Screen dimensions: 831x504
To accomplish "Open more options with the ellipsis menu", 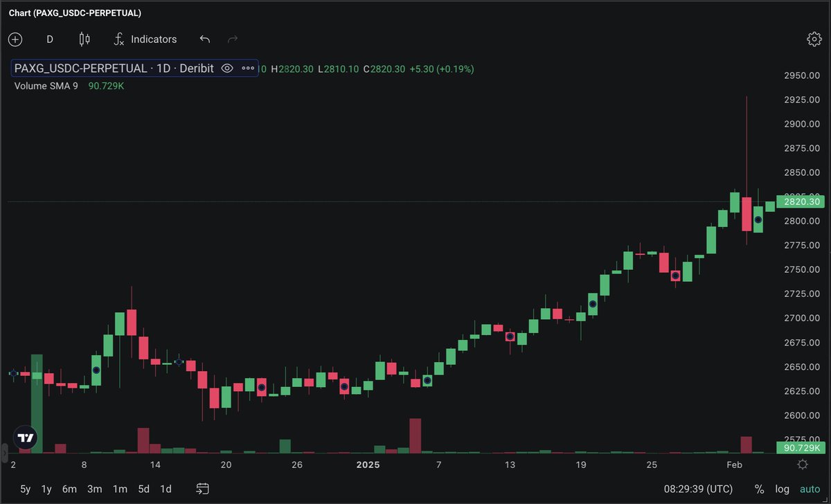I will 247,69.
